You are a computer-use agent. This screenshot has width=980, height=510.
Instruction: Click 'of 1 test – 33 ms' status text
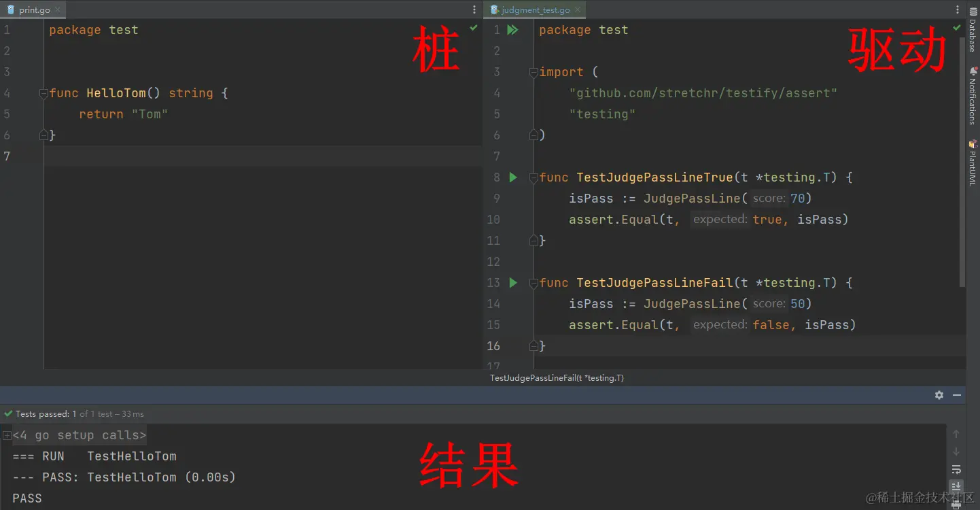tap(111, 413)
